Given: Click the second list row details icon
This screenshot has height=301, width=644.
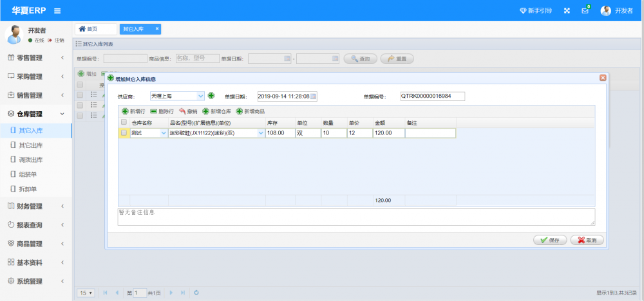Looking at the screenshot, I should [93, 105].
